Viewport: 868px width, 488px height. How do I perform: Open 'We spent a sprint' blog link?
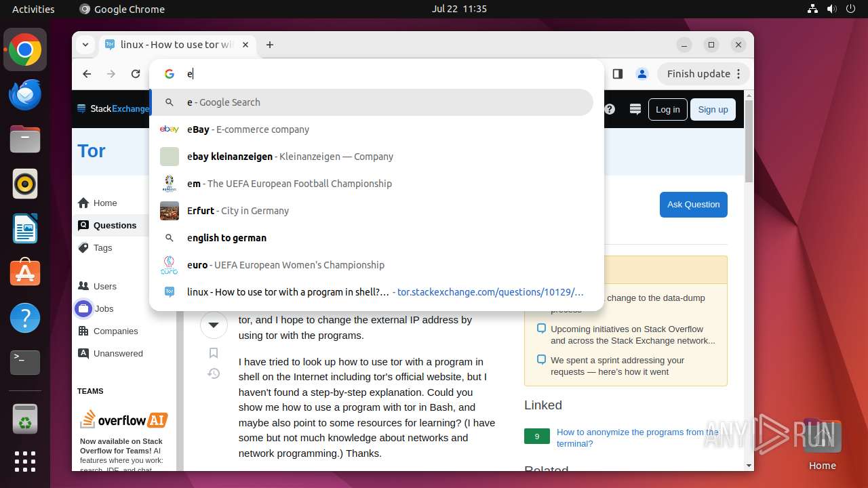[x=617, y=366]
